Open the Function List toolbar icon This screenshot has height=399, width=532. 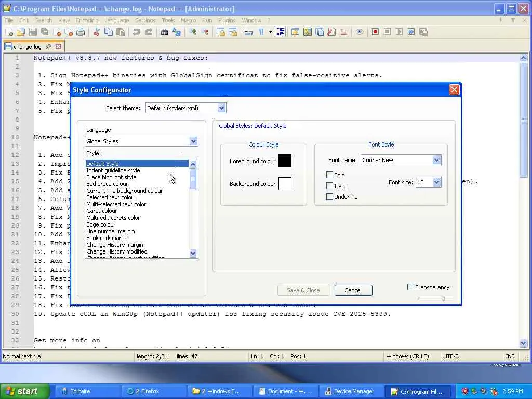331,32
